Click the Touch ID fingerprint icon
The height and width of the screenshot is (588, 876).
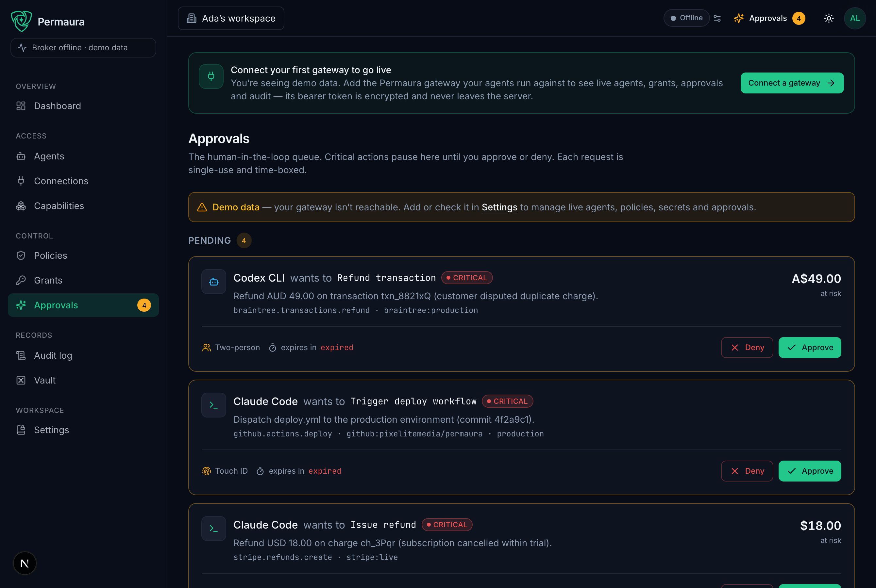point(206,471)
